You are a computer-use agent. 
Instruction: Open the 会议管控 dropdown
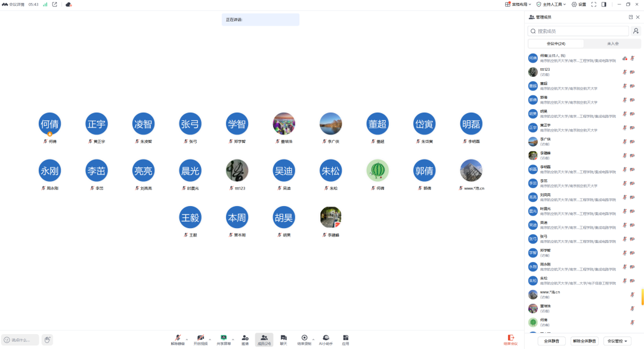[617, 341]
